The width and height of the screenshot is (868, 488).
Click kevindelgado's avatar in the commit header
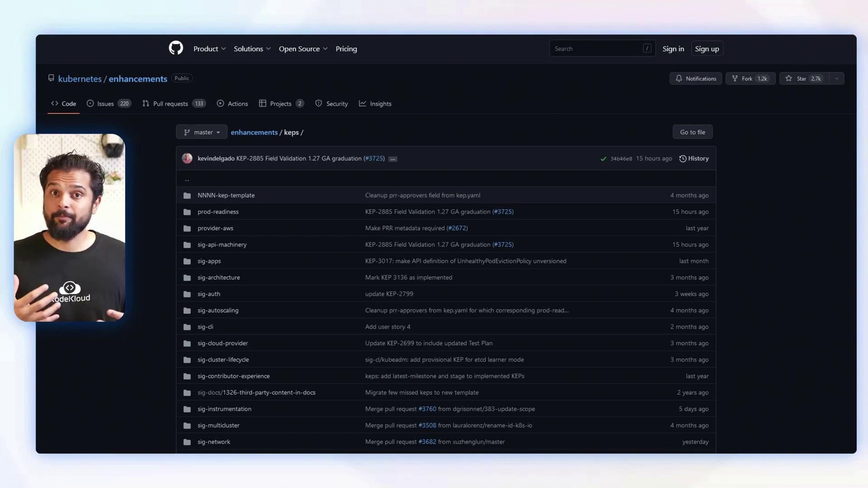click(x=187, y=158)
